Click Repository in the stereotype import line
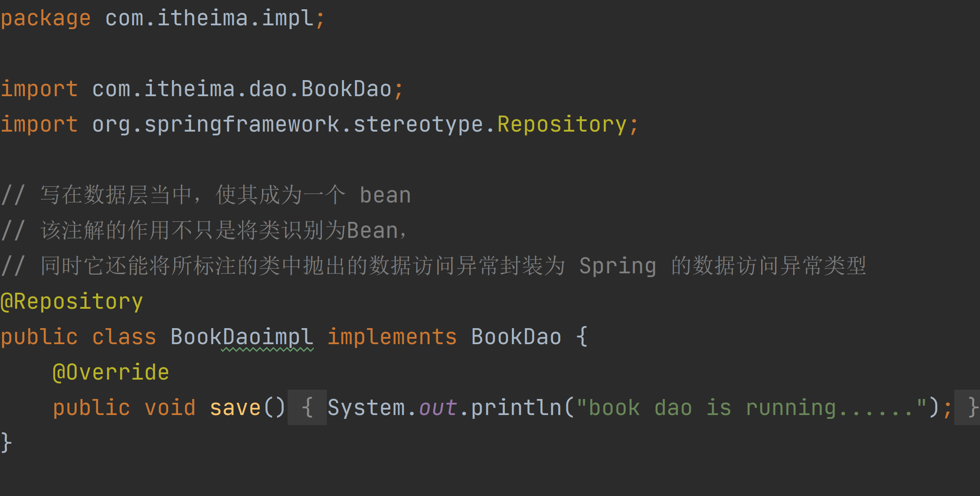 tap(562, 124)
